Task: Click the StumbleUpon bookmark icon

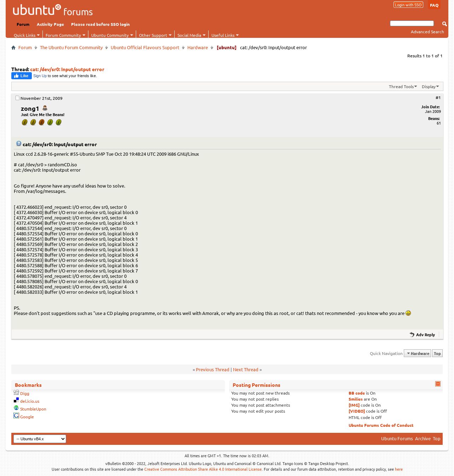Action: 16,408
